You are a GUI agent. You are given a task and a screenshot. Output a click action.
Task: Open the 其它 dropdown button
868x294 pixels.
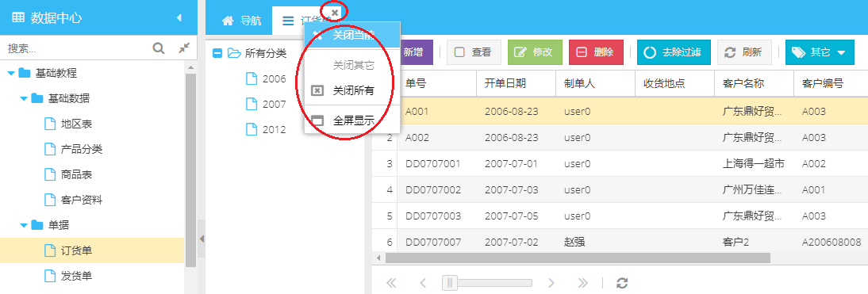[819, 52]
